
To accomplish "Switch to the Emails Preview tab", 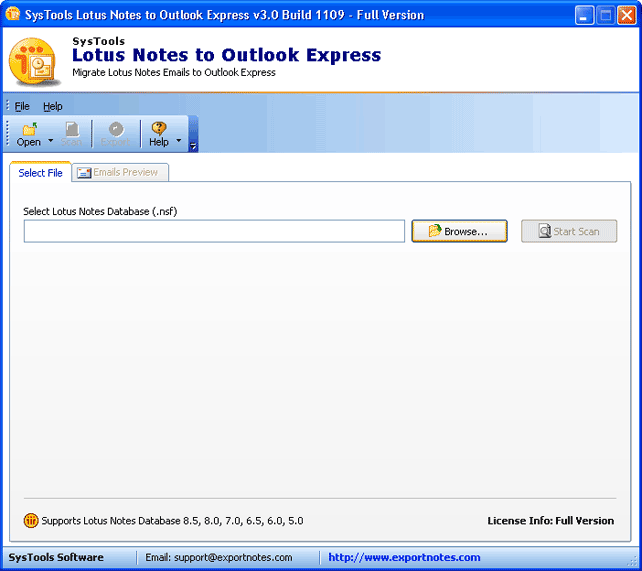I will 120,172.
